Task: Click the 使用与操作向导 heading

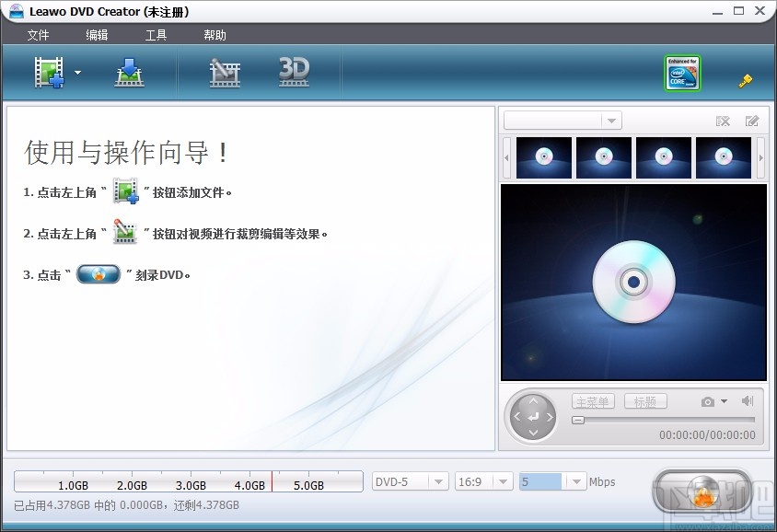Action: (126, 153)
